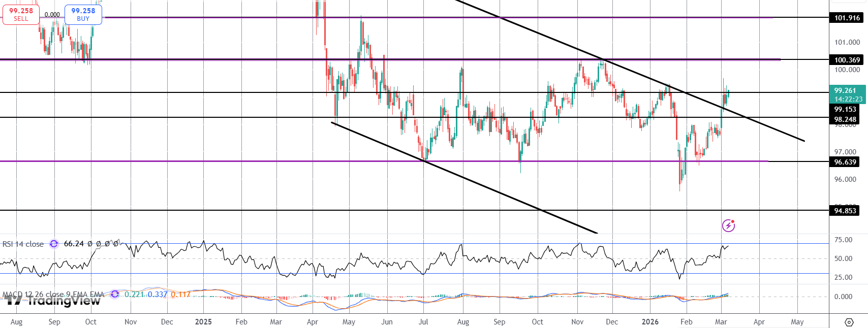The image size is (868, 328).
Task: Select the 96.639 price level label
Action: tap(845, 162)
